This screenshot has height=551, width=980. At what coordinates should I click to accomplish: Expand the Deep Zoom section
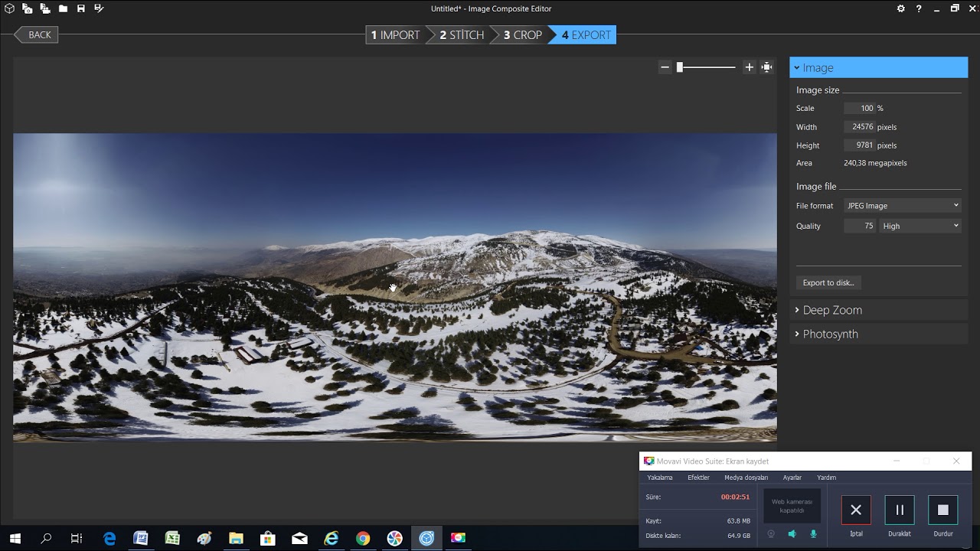879,310
